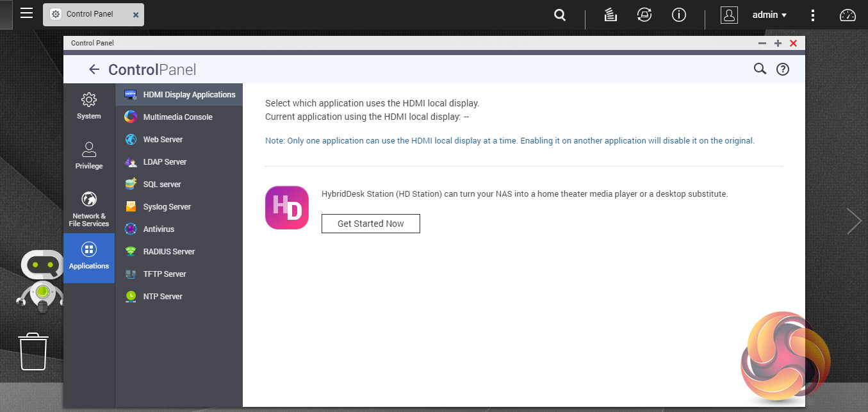
Task: Open background tasks stacked icon
Action: (x=610, y=15)
